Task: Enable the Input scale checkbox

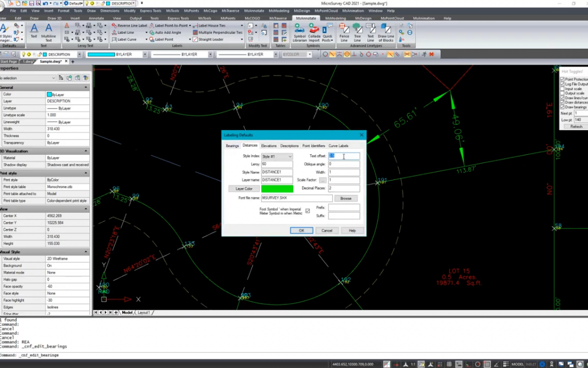Action: pyautogui.click(x=562, y=89)
